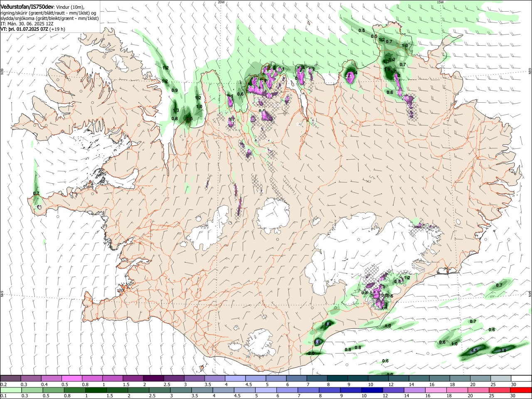Click the pale gray swatch between 25 and 30, upper legend

[x=501, y=378]
